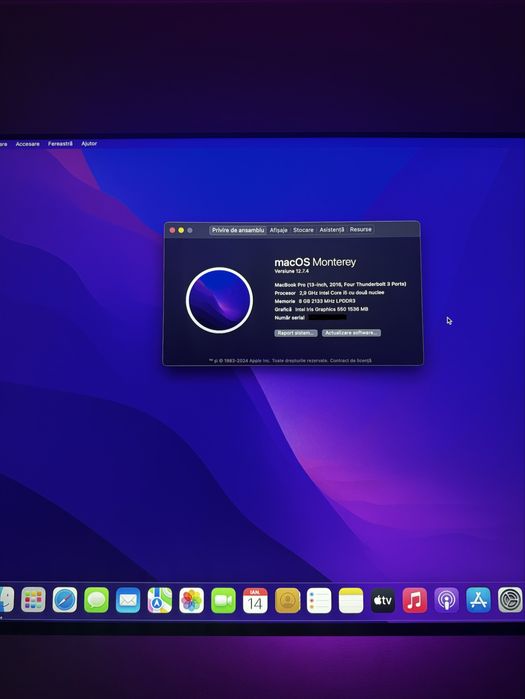
Task: Click the Versiune 12.7.4 text
Action: 291,271
